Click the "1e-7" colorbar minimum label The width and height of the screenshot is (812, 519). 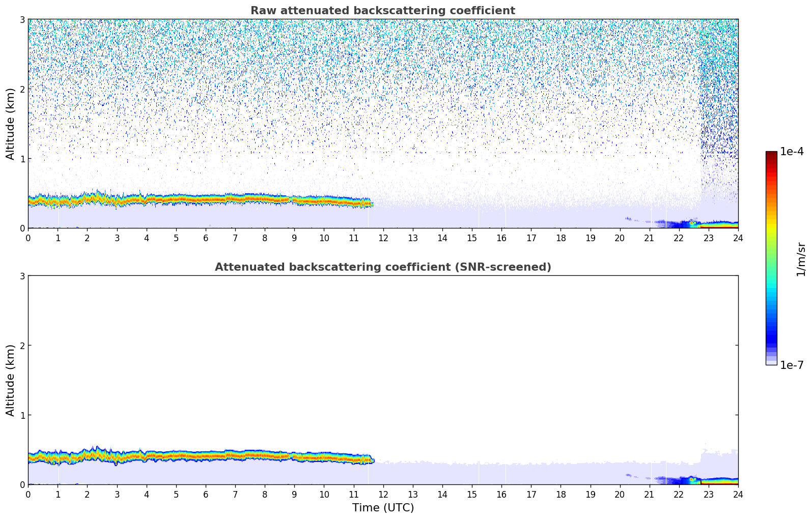coord(792,365)
